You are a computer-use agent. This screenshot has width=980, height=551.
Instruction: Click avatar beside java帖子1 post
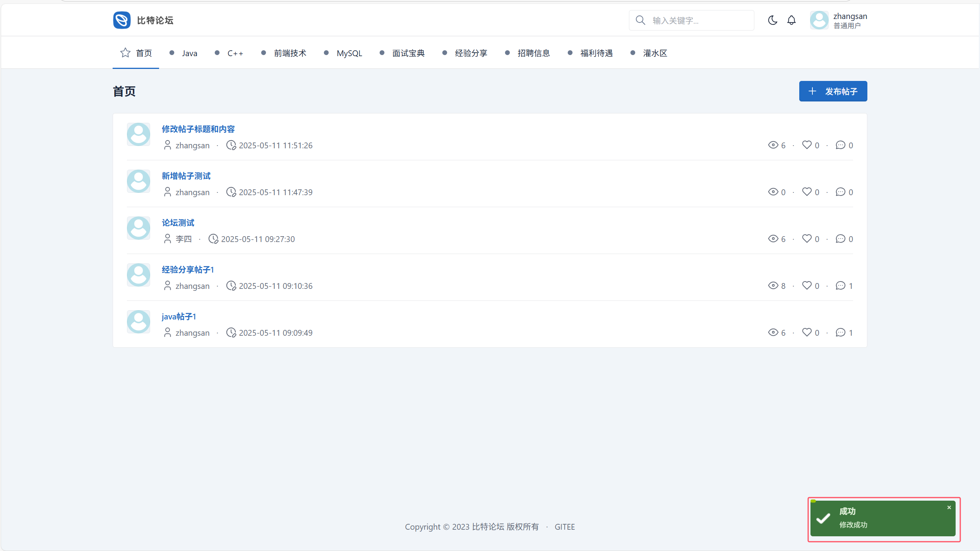[139, 322]
